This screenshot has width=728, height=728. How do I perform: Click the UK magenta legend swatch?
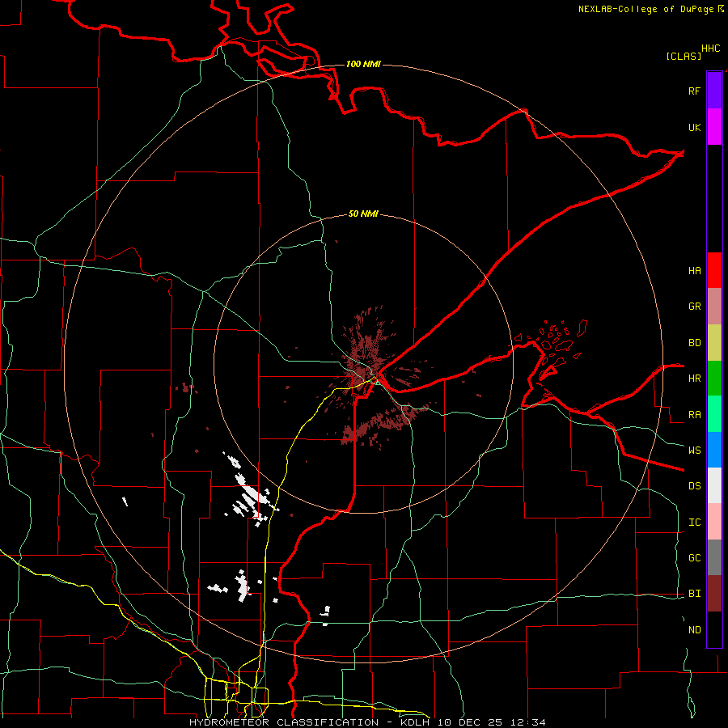pos(714,127)
